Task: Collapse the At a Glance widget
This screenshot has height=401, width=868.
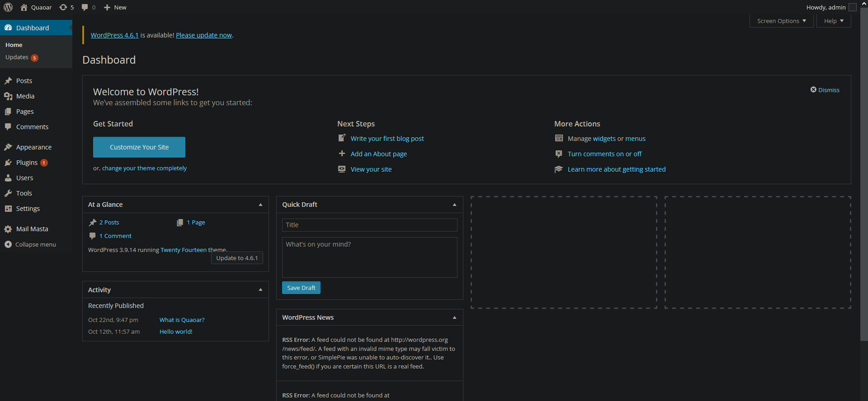Action: [260, 205]
